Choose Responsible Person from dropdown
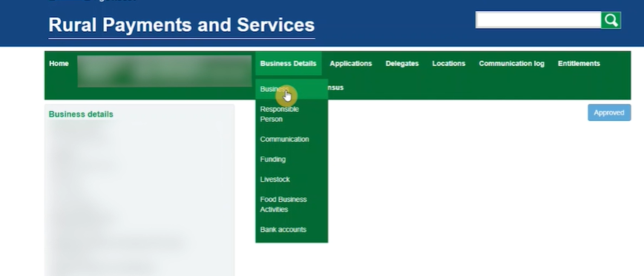644x276 pixels. click(292, 114)
